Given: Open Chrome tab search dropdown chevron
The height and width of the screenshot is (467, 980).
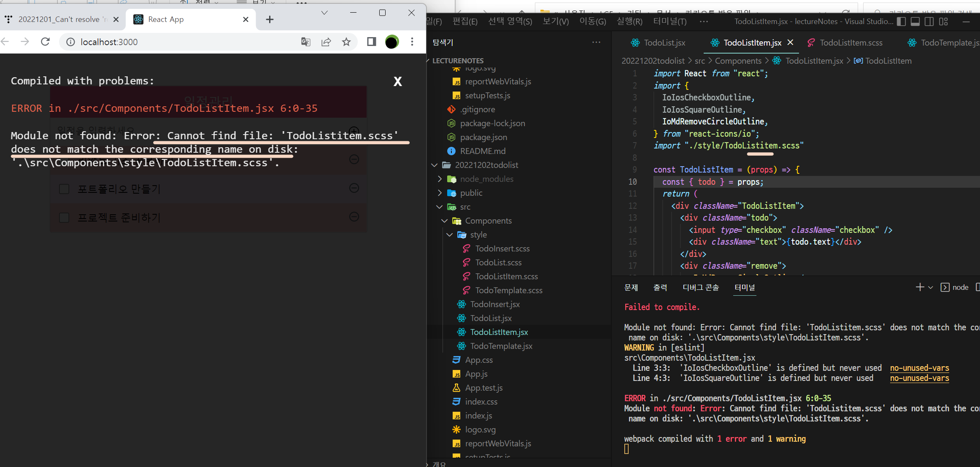Looking at the screenshot, I should pyautogui.click(x=324, y=13).
